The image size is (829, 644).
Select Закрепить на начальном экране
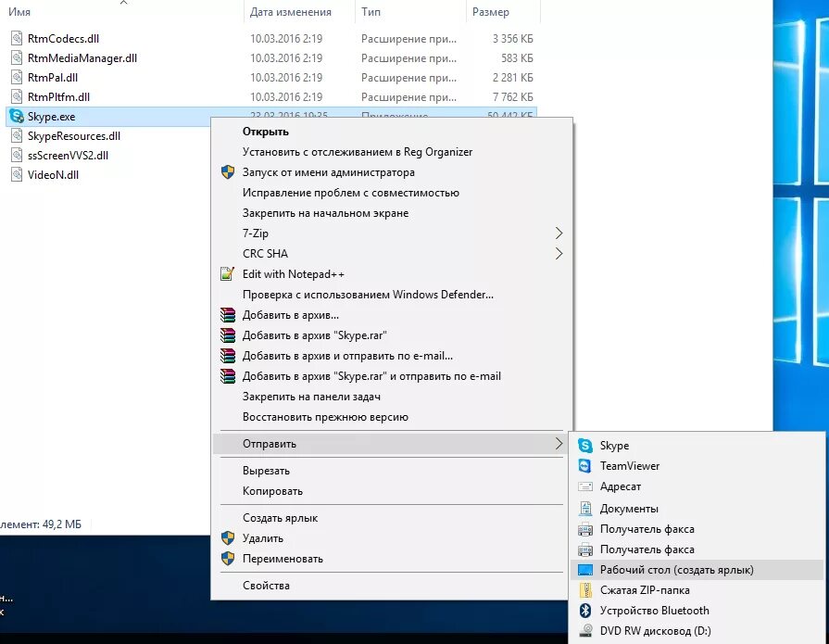pyautogui.click(x=392, y=213)
